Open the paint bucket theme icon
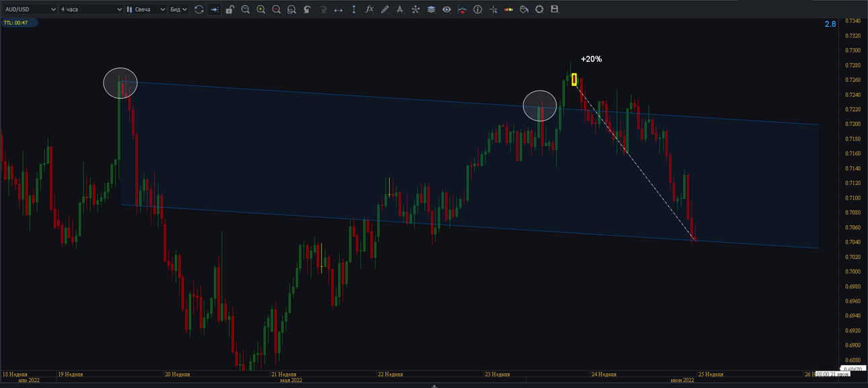868x388 pixels. tap(524, 9)
